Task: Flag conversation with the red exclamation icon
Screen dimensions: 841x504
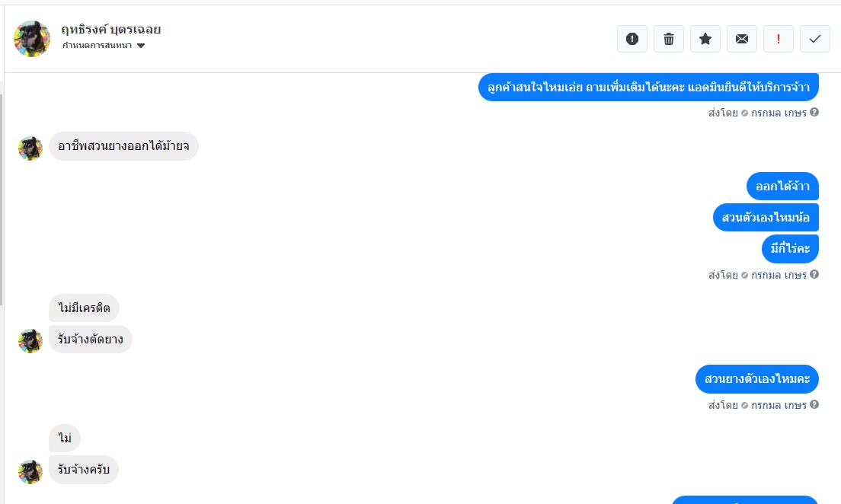Action: point(778,39)
